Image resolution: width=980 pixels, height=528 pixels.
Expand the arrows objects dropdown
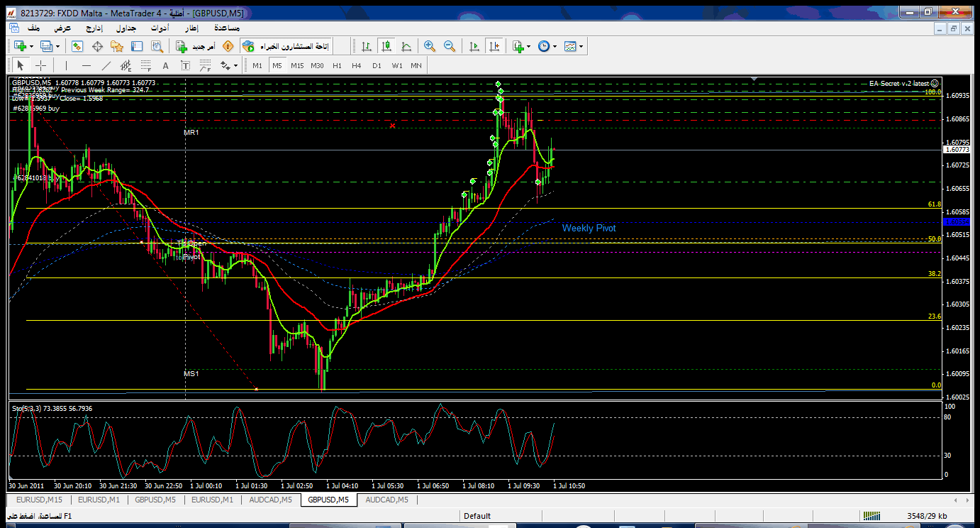(235, 65)
